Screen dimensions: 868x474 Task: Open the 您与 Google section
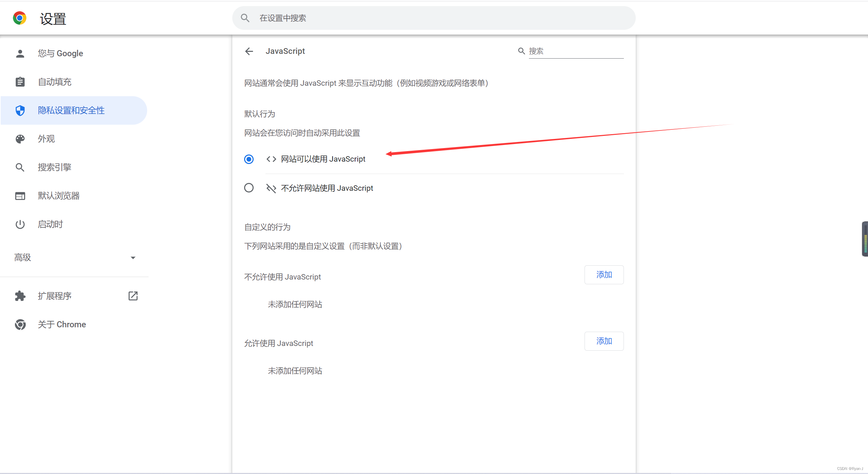[74, 54]
